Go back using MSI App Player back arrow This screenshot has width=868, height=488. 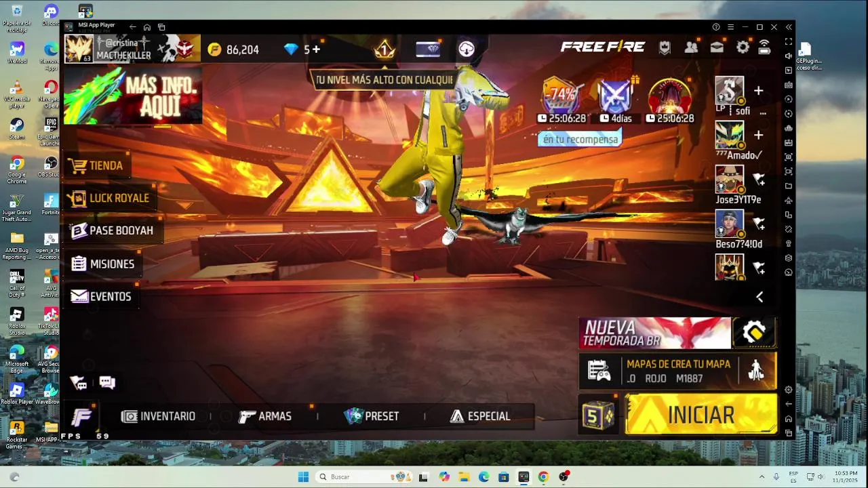133,27
